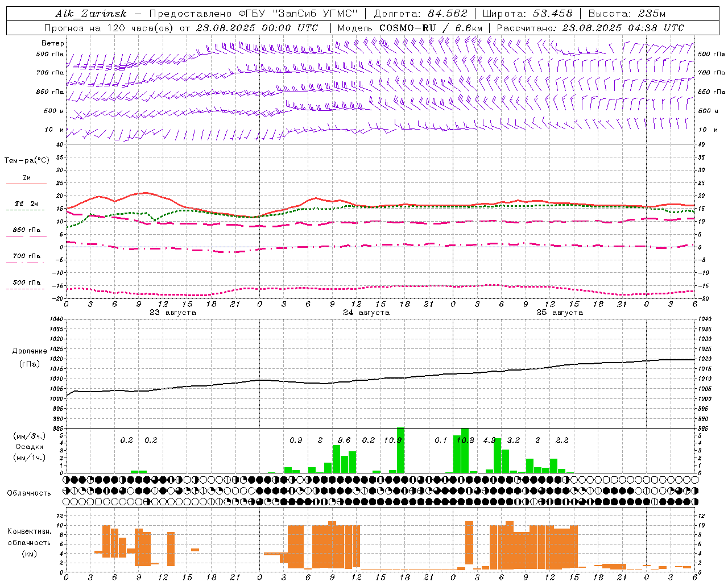Click the '(мм/1ч.)' precipitation unit label

click(30, 458)
